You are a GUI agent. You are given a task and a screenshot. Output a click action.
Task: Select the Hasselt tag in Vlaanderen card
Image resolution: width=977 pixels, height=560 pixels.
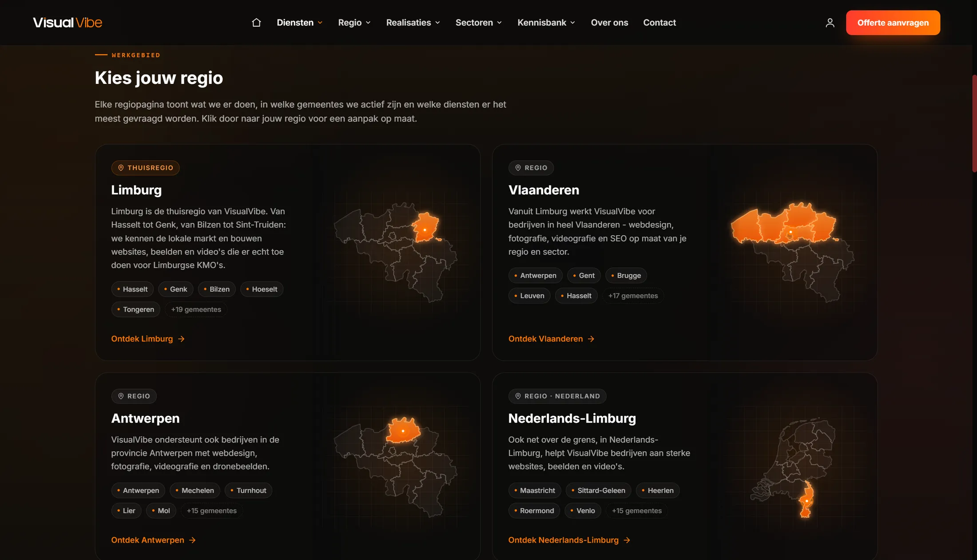point(576,296)
